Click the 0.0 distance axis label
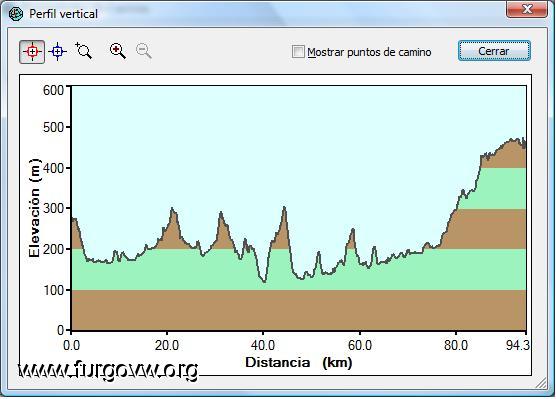 (71, 345)
